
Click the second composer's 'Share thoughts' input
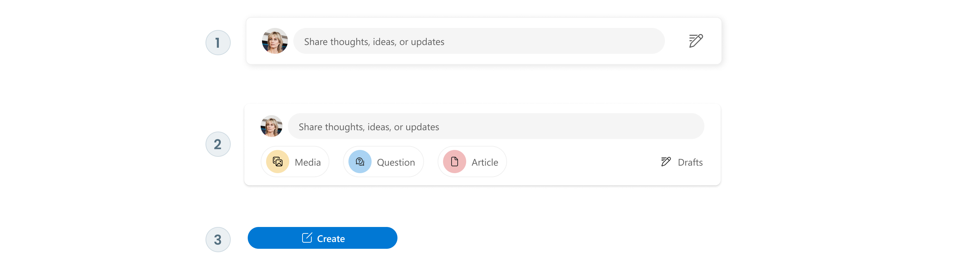click(x=495, y=126)
